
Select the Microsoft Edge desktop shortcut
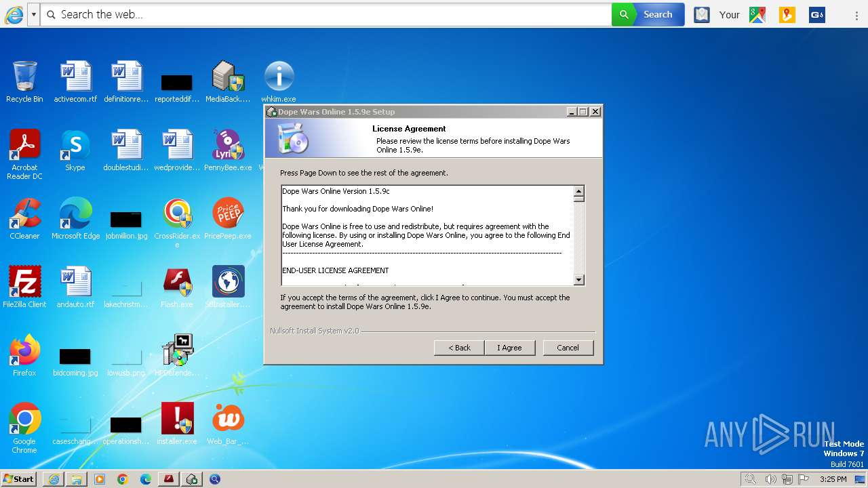click(x=75, y=219)
